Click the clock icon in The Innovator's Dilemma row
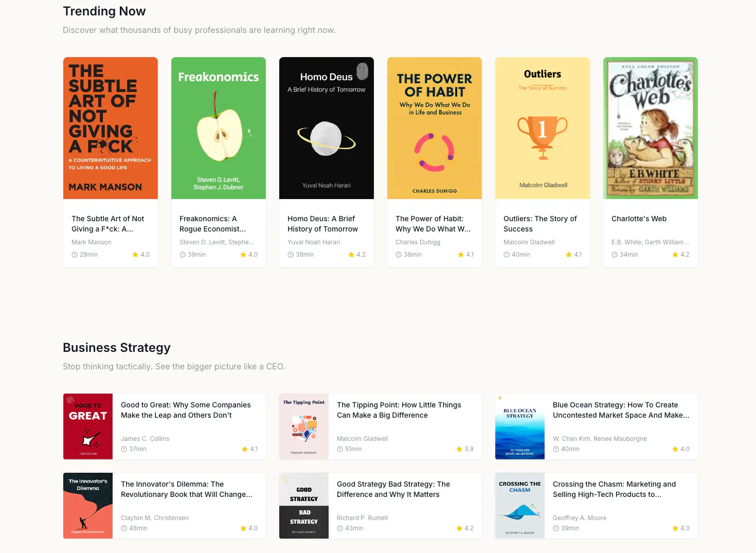The height and width of the screenshot is (553, 756). 124,528
